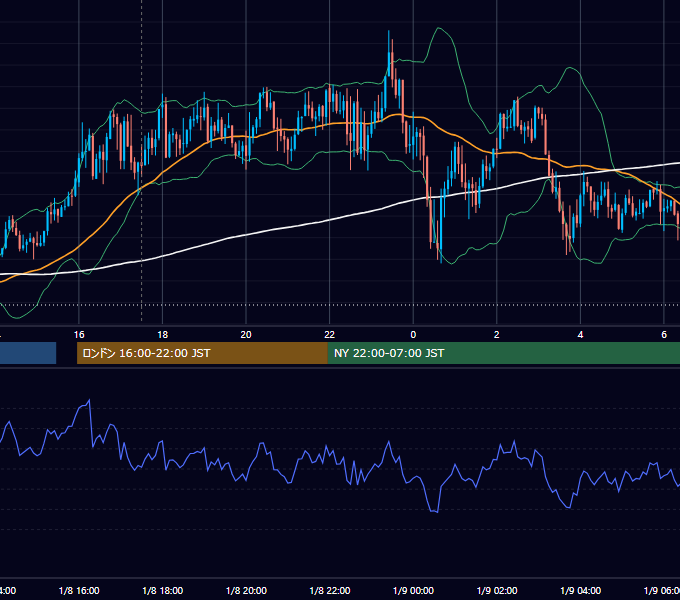Click the 4 hour label on price chart axis
This screenshot has height=600, width=680.
coord(580,335)
